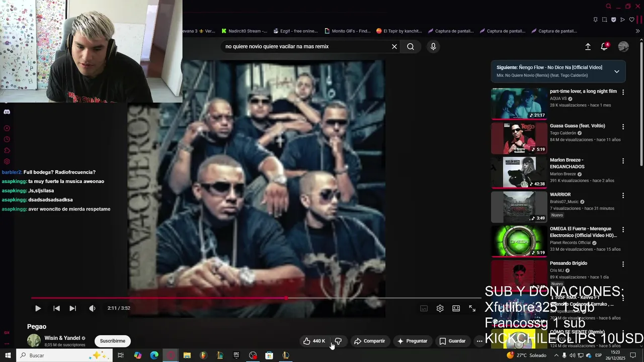Viewport: 644px width, 362px height.
Task: Open the WARRIOR video title
Action: click(560, 195)
